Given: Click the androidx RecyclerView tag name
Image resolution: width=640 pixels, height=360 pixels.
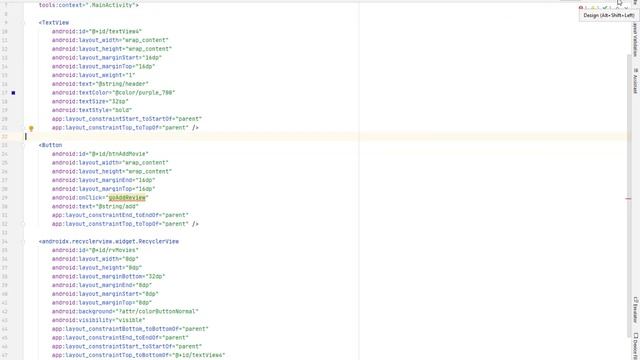Looking at the screenshot, I should point(109,242).
